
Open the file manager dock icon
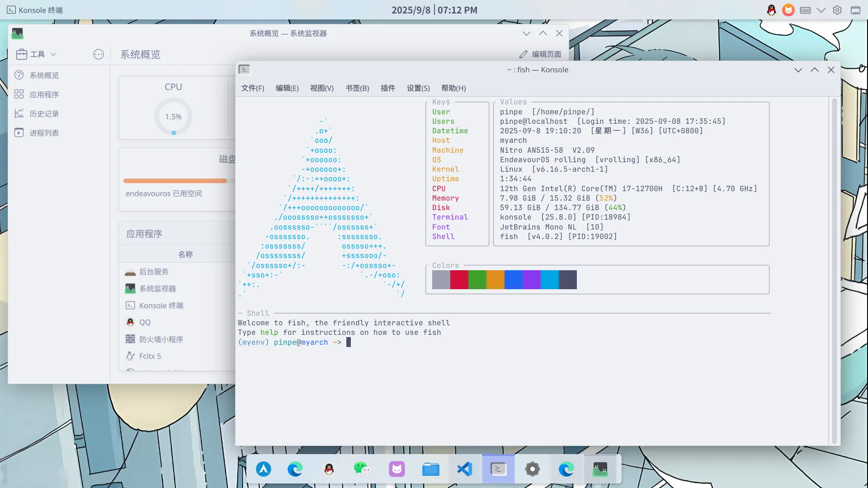430,469
